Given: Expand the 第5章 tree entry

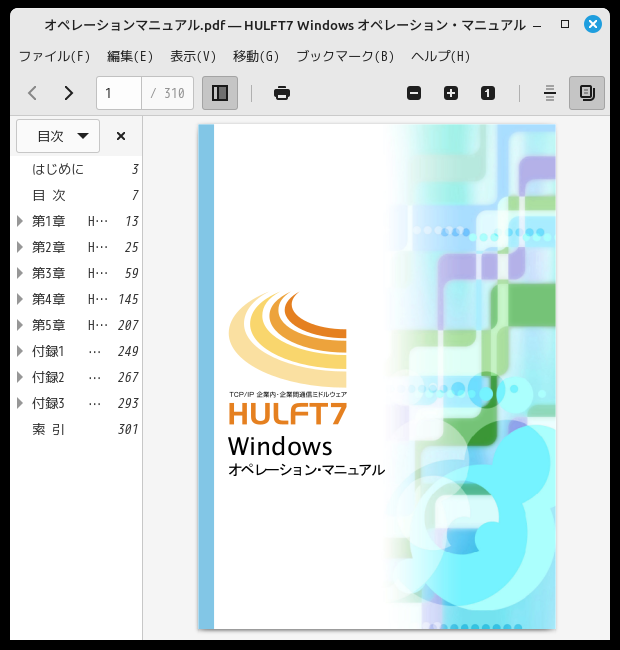Looking at the screenshot, I should (19, 325).
